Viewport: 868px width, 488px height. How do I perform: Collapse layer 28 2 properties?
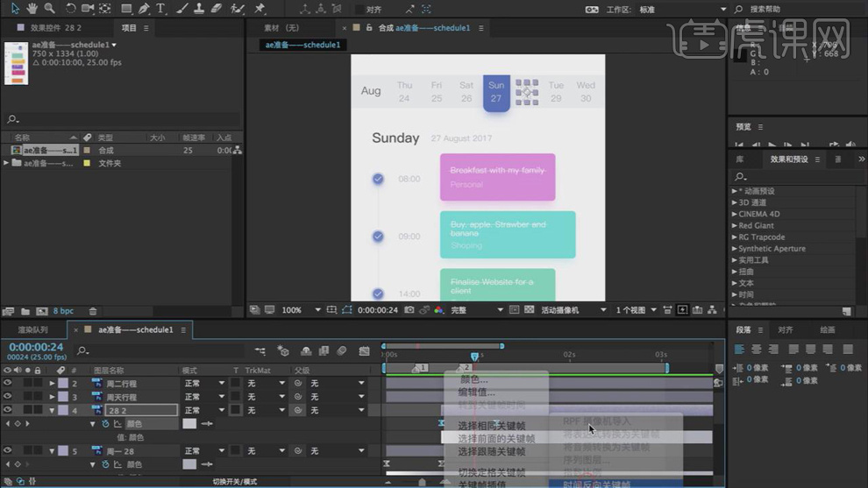click(x=52, y=411)
